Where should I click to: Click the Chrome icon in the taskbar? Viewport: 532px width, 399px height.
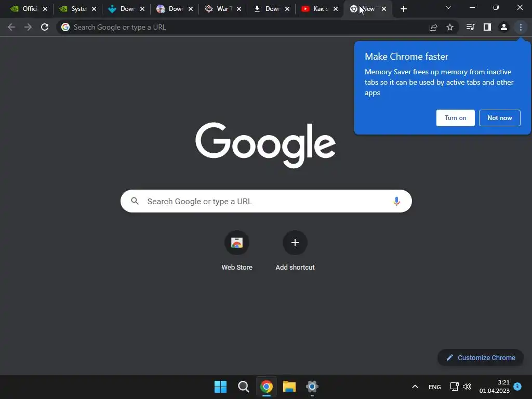click(267, 387)
